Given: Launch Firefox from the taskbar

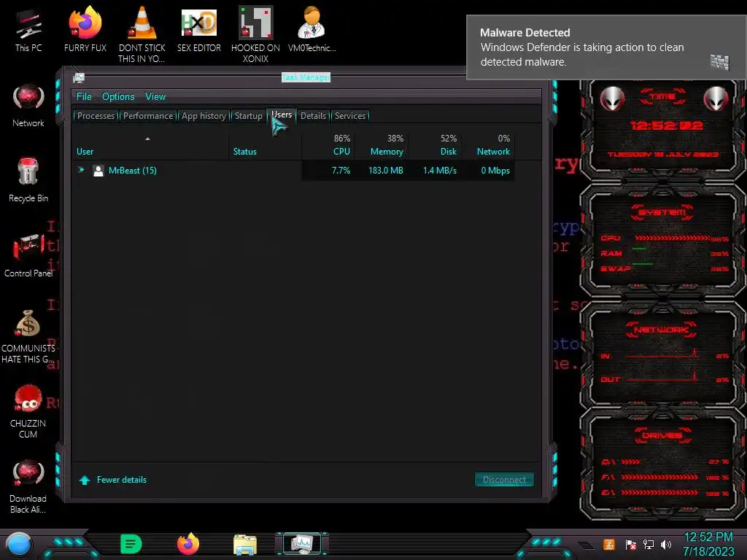Looking at the screenshot, I should point(188,544).
